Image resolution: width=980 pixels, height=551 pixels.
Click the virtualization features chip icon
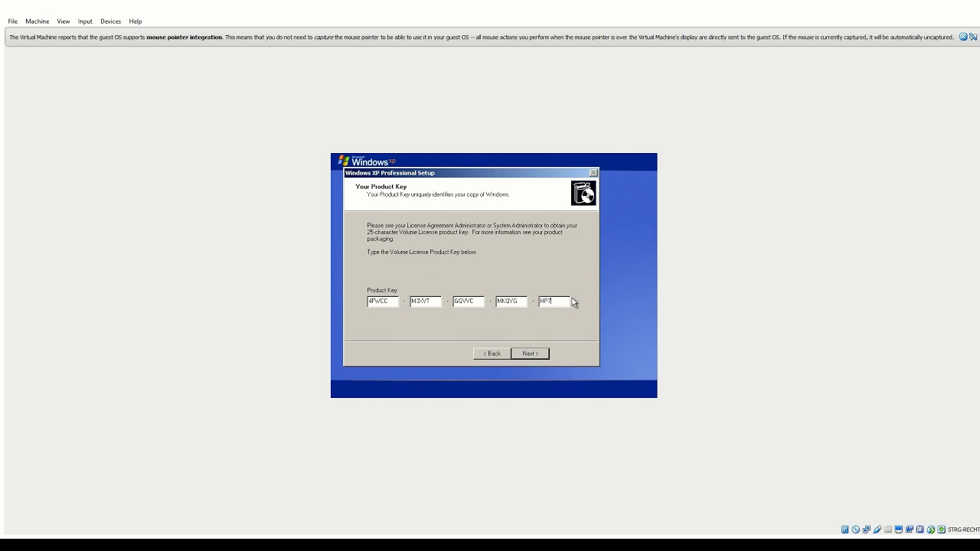920,530
